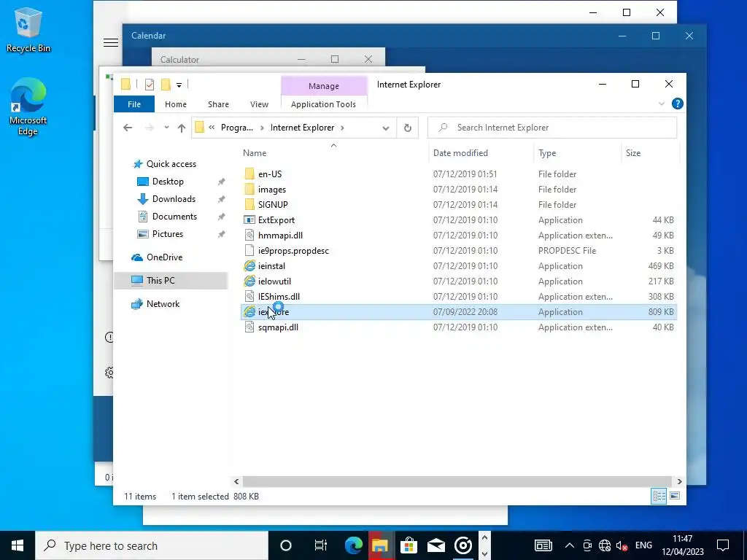Image resolution: width=747 pixels, height=560 pixels.
Task: Click the hamburger menu behind the Calendar window
Action: [x=111, y=42]
